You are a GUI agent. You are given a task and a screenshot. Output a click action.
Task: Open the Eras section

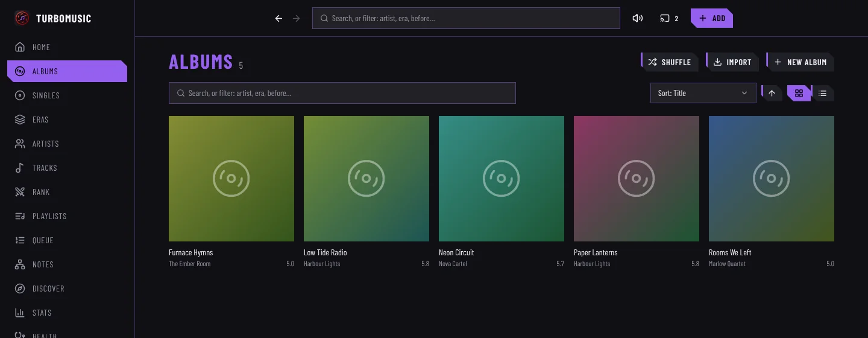point(67,120)
